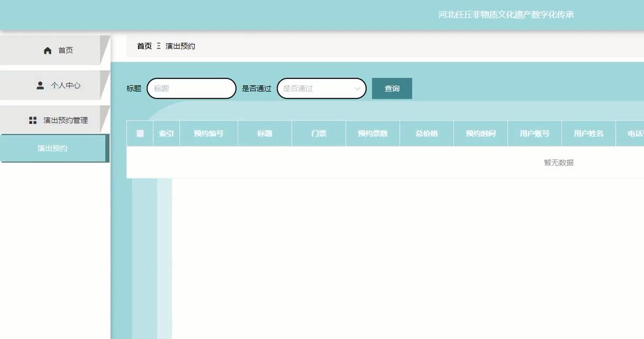
Task: Click 门票 column header
Action: click(319, 134)
